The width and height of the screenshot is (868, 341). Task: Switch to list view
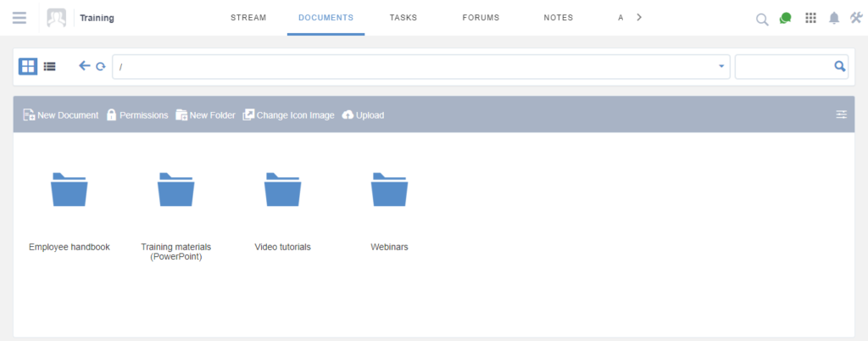(x=50, y=66)
